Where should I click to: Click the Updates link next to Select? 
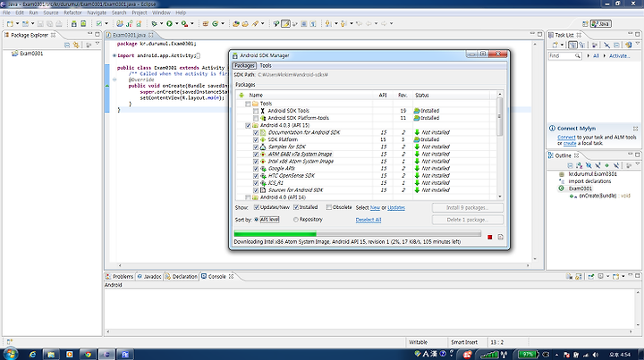[396, 208]
